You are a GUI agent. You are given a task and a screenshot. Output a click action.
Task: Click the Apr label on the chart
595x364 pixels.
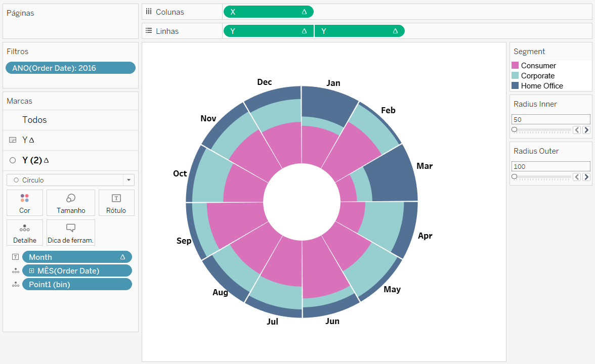(425, 236)
